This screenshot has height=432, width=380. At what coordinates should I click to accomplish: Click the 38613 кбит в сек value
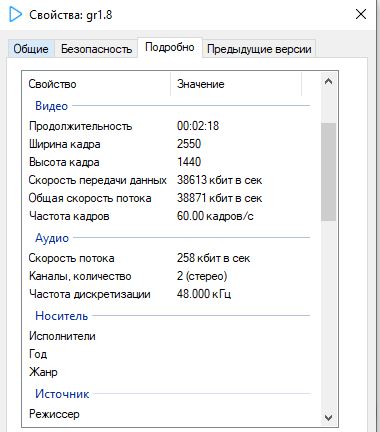[219, 180]
